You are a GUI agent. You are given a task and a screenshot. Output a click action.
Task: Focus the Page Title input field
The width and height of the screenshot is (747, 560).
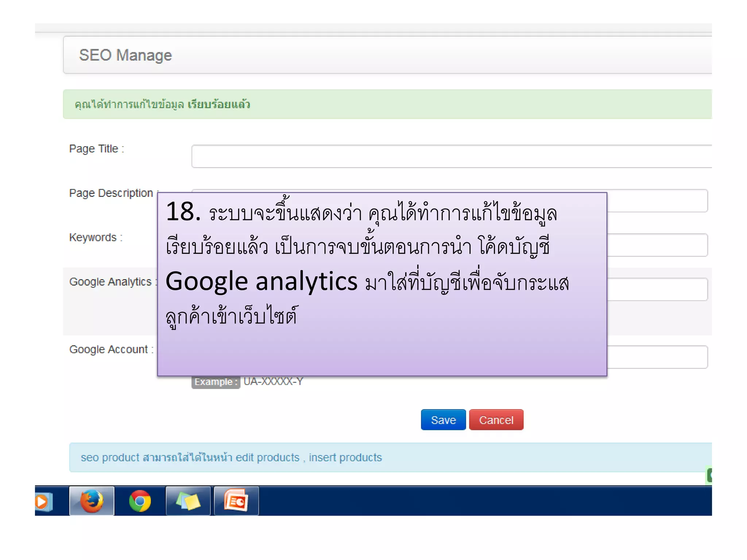[x=452, y=156]
